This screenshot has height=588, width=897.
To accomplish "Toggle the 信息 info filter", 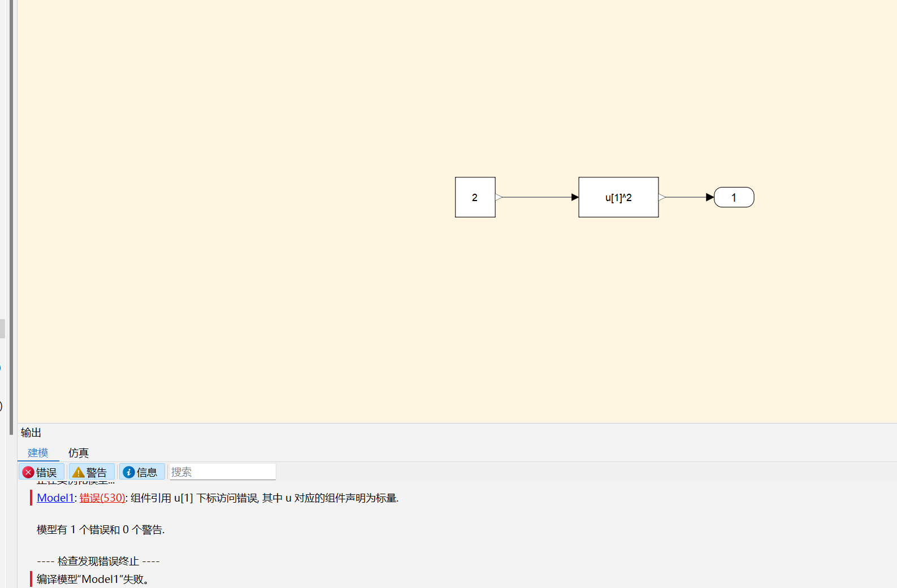I will coord(142,472).
